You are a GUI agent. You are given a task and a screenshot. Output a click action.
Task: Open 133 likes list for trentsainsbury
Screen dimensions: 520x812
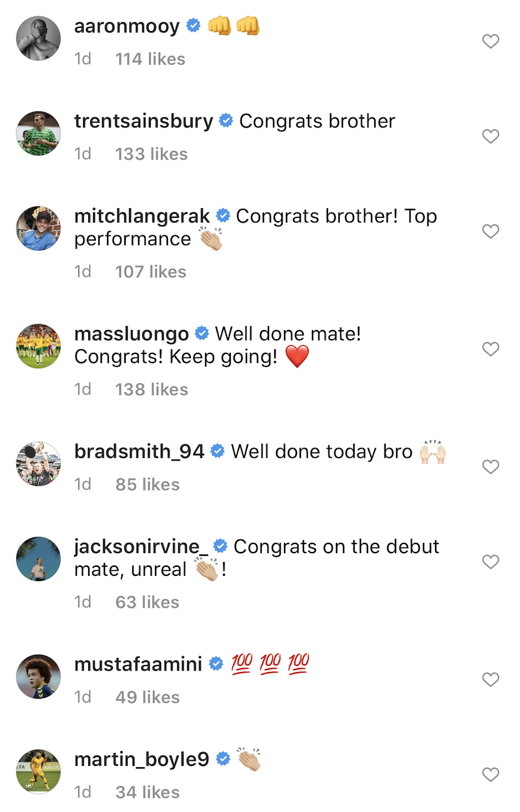(x=151, y=154)
